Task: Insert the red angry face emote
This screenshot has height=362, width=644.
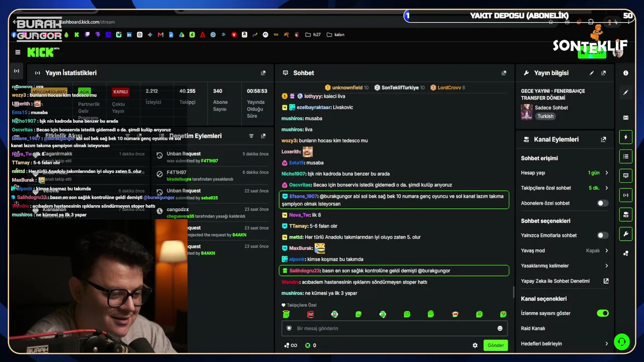Action: coord(310,314)
